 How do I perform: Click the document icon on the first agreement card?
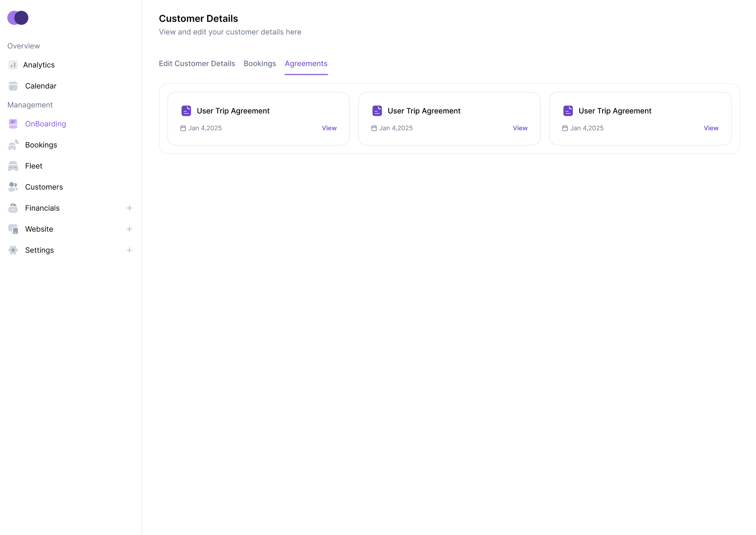click(186, 110)
